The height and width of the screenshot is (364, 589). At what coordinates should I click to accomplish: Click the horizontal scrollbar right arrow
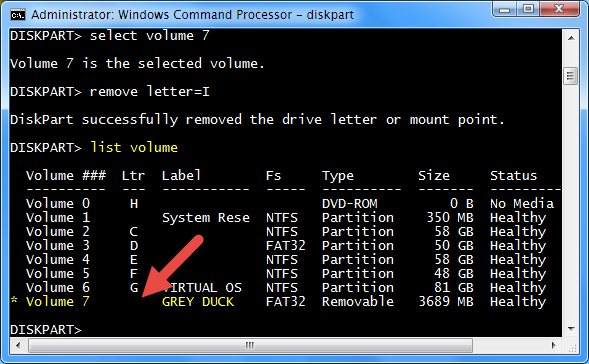554,345
